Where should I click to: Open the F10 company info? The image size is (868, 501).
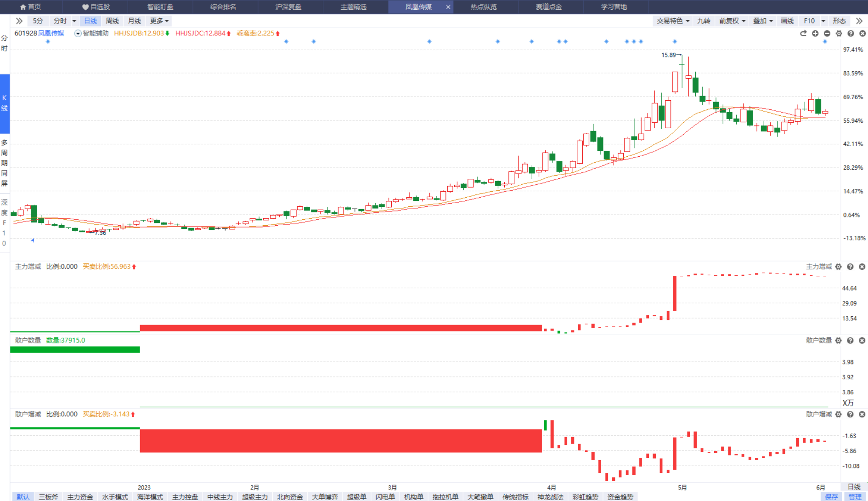click(x=809, y=21)
